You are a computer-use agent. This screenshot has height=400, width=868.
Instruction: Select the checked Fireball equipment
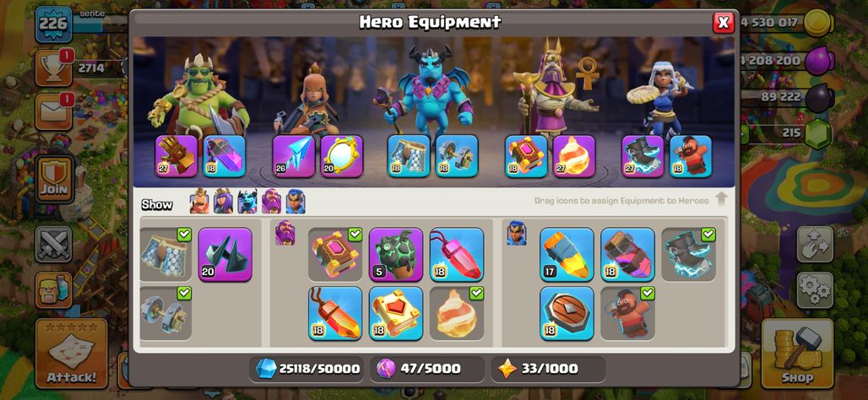tap(457, 313)
